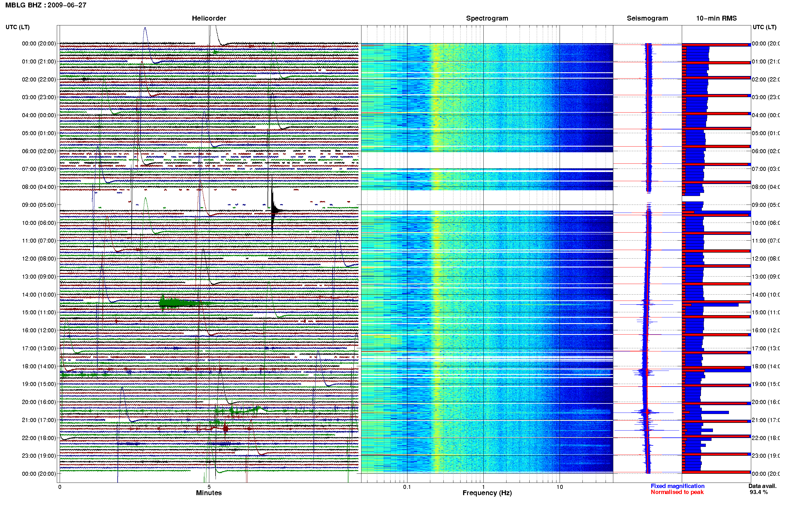Click the '10' frequency tick label

click(560, 487)
